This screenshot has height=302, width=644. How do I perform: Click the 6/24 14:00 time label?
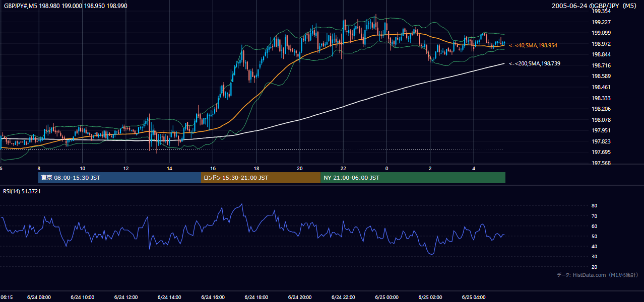coord(169,297)
